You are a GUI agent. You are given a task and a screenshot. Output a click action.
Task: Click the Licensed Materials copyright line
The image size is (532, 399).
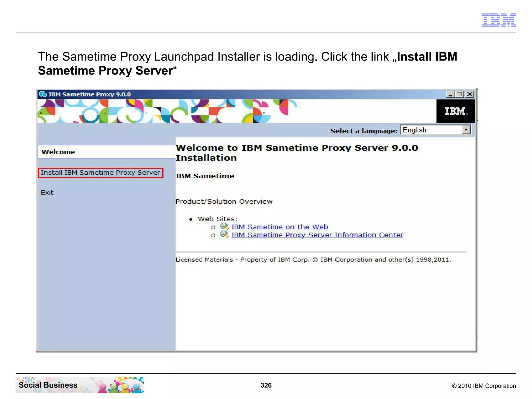313,260
